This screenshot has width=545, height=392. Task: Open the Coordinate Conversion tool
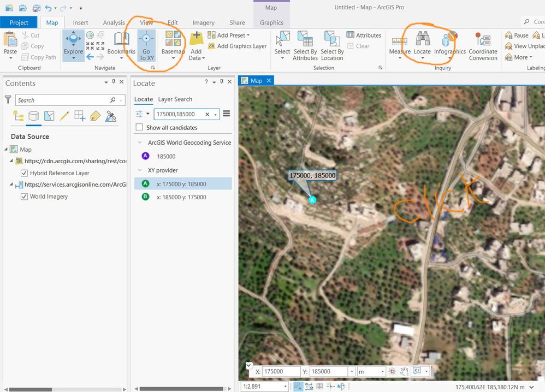tap(483, 46)
